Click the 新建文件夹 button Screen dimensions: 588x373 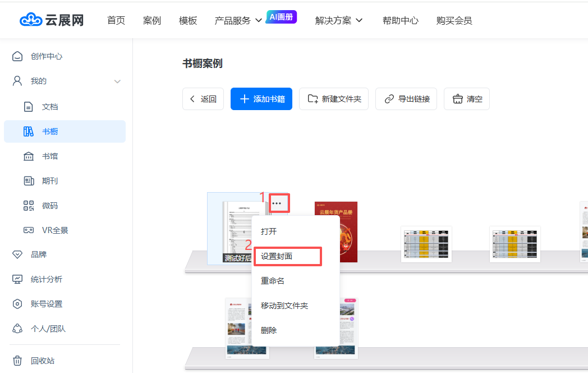(334, 99)
